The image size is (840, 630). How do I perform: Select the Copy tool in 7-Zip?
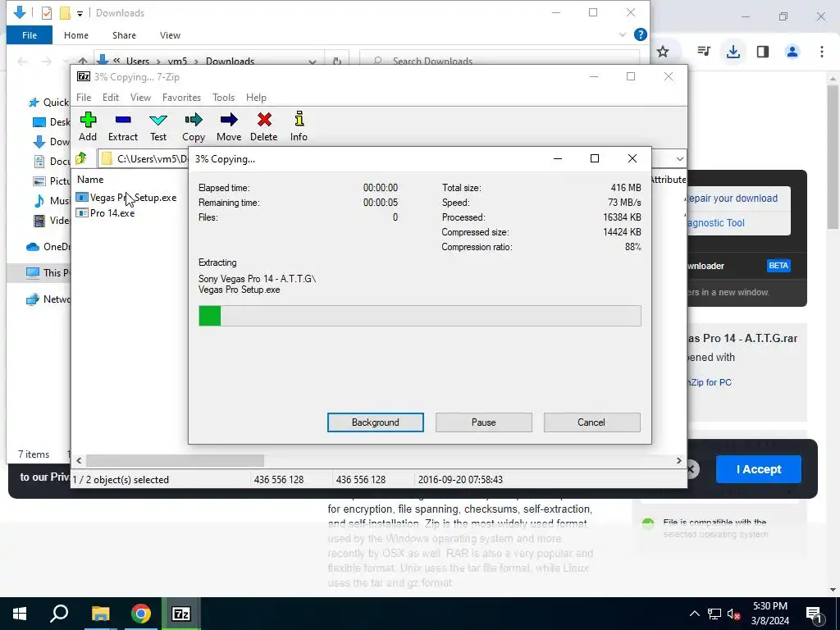(194, 126)
